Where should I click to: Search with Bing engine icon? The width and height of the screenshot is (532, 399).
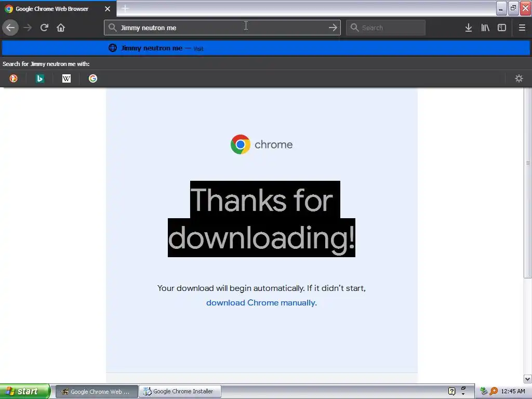(x=39, y=78)
